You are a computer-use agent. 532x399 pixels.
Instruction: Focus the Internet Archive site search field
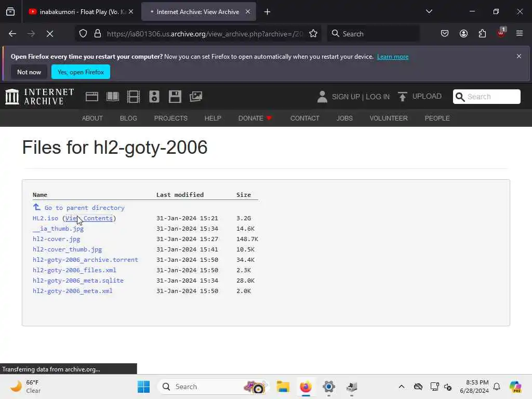[486, 97]
